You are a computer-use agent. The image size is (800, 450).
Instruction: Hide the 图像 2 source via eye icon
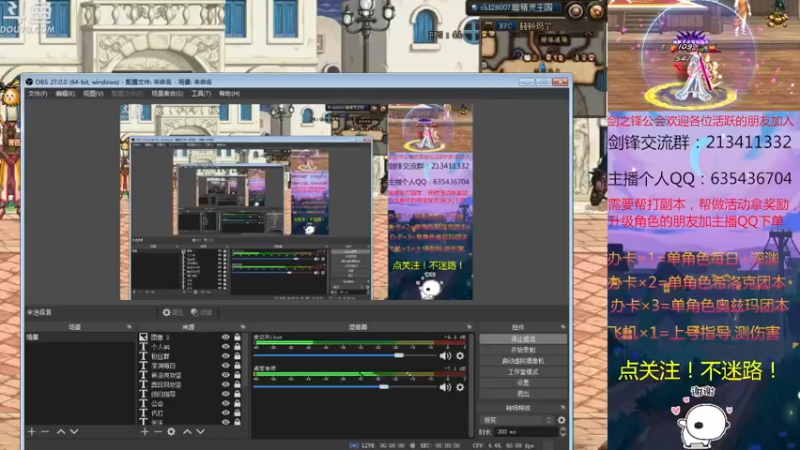click(x=226, y=337)
